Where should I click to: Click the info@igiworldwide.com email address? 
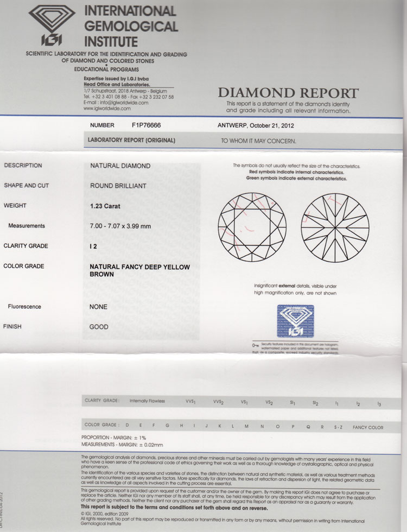pos(124,103)
